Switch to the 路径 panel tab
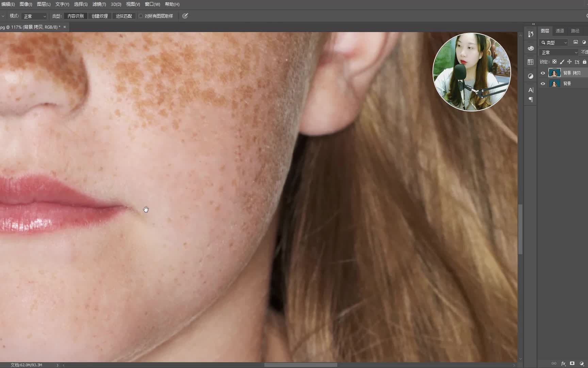This screenshot has width=588, height=368. click(x=575, y=31)
